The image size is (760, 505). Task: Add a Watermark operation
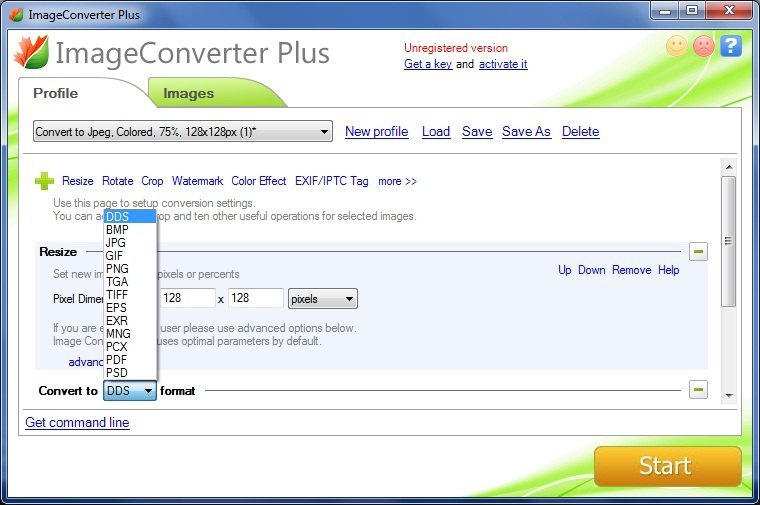197,181
